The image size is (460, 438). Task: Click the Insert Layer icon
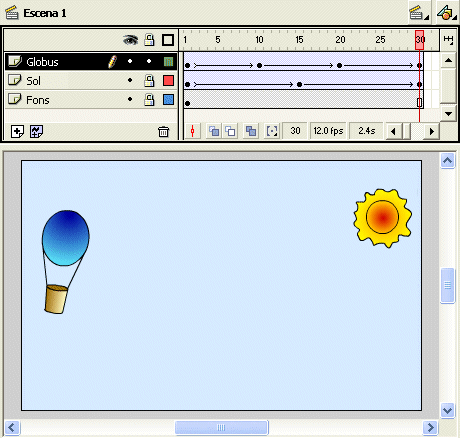[x=17, y=131]
